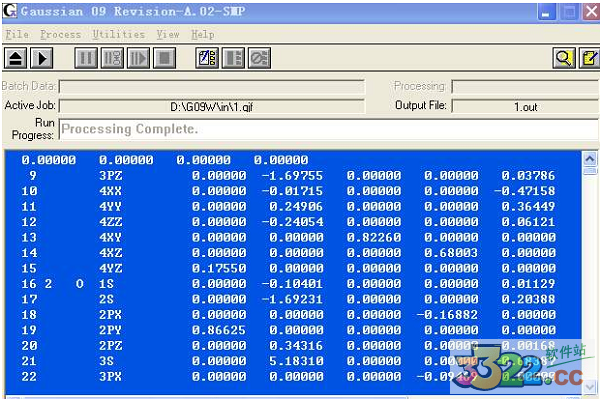
Task: Click value -0.24054 in row 12
Action: click(292, 222)
